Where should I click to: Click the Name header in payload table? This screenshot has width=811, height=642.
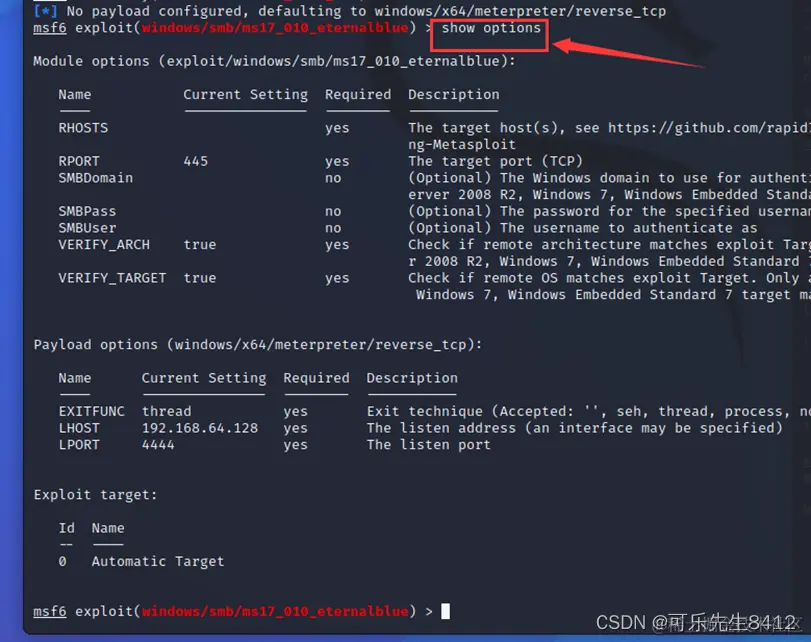(x=74, y=378)
